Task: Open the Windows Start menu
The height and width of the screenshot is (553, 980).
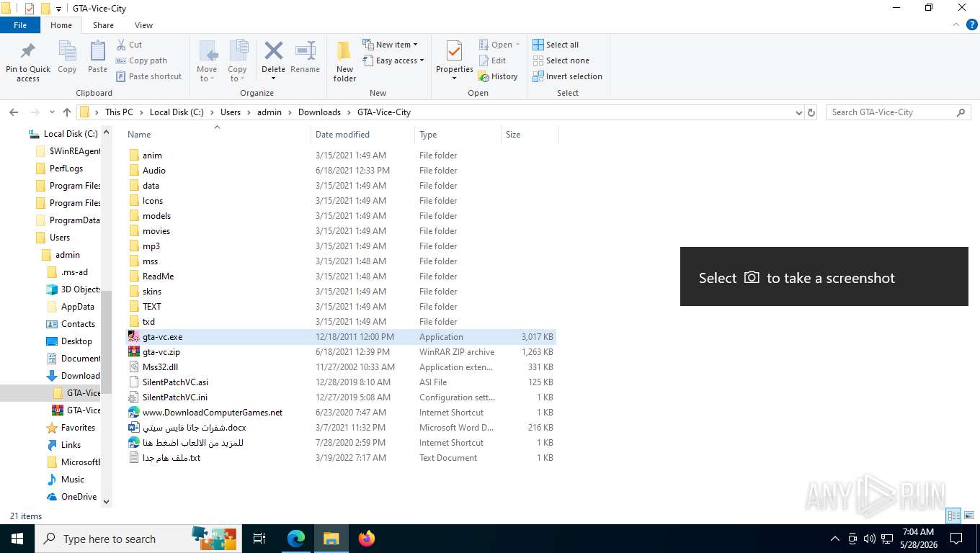Action: (17, 539)
